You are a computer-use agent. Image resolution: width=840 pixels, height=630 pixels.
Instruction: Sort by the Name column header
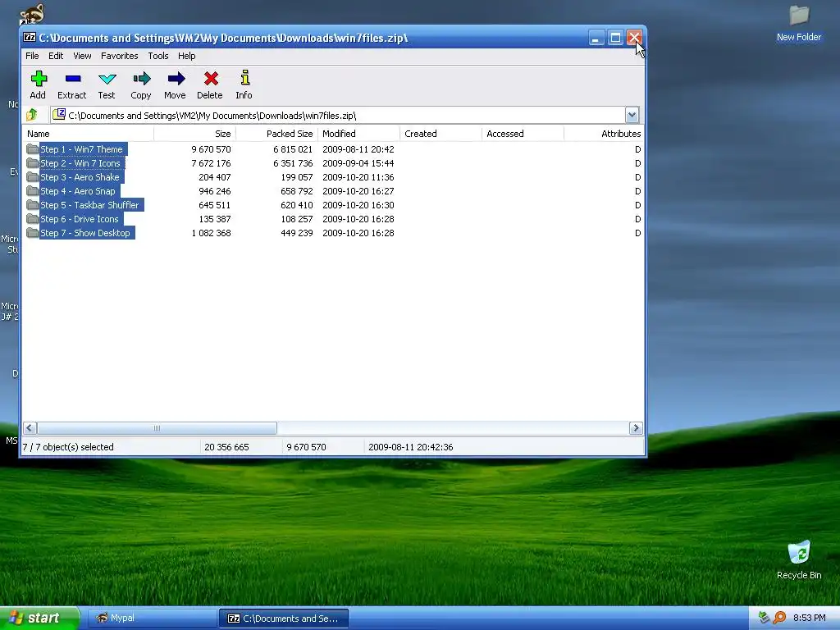click(88, 134)
